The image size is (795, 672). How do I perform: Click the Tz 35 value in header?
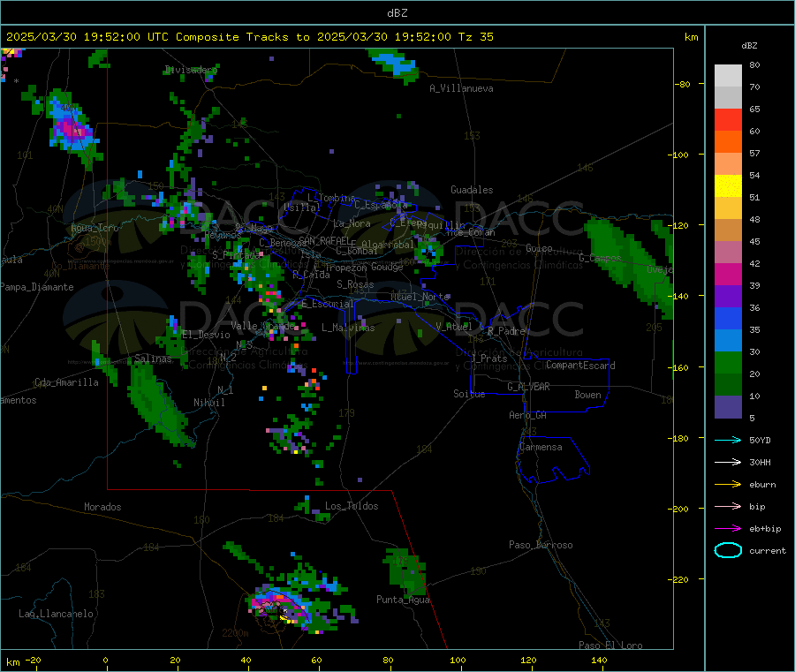(475, 37)
